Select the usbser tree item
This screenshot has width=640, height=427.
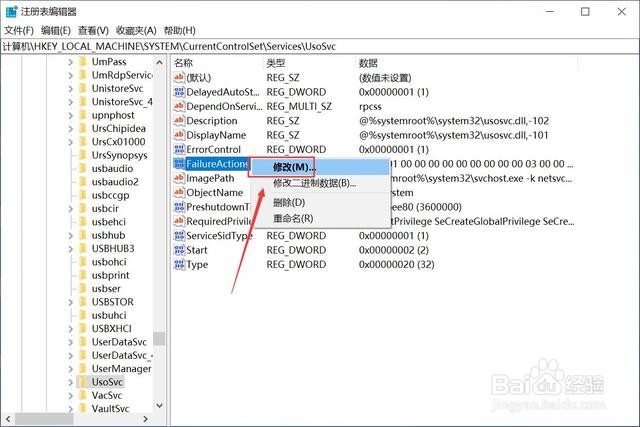pos(106,289)
